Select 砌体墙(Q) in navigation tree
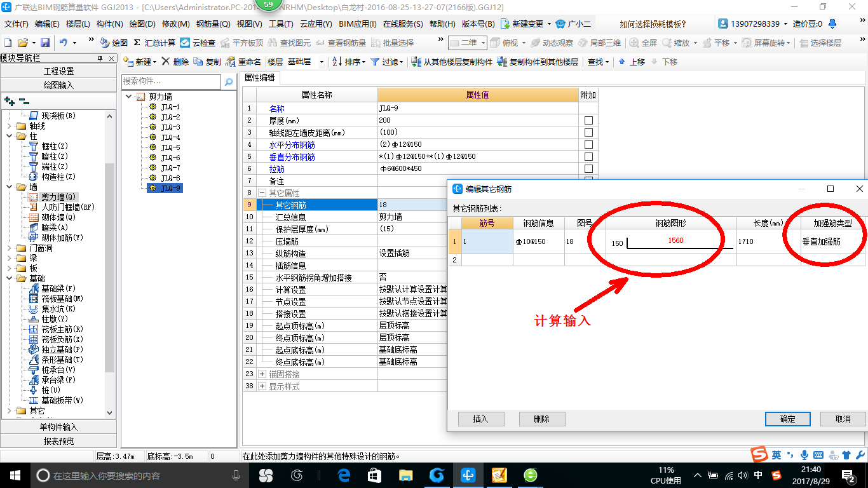This screenshot has width=868, height=488. pyautogui.click(x=58, y=217)
